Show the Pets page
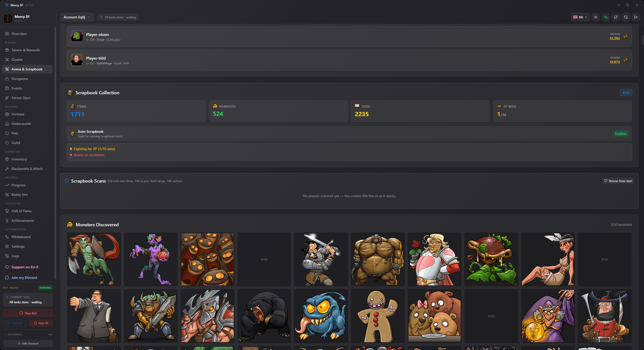The width and height of the screenshot is (644, 350). 27,133
